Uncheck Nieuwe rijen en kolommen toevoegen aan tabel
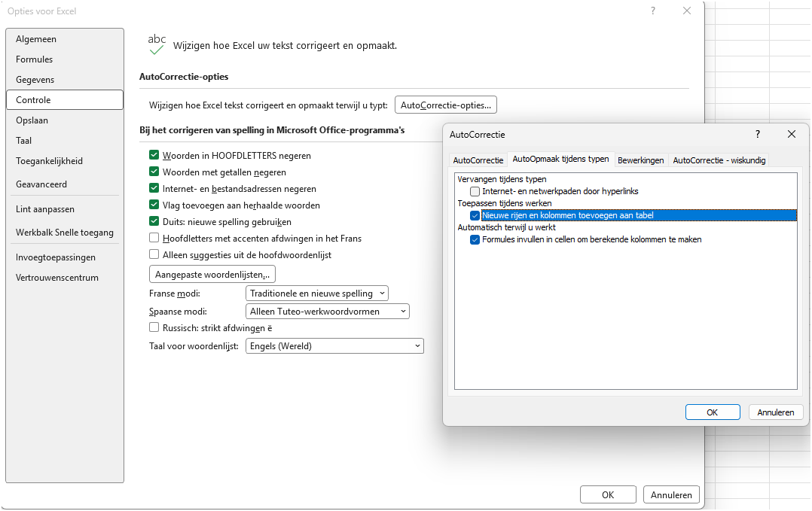812x511 pixels. click(475, 216)
